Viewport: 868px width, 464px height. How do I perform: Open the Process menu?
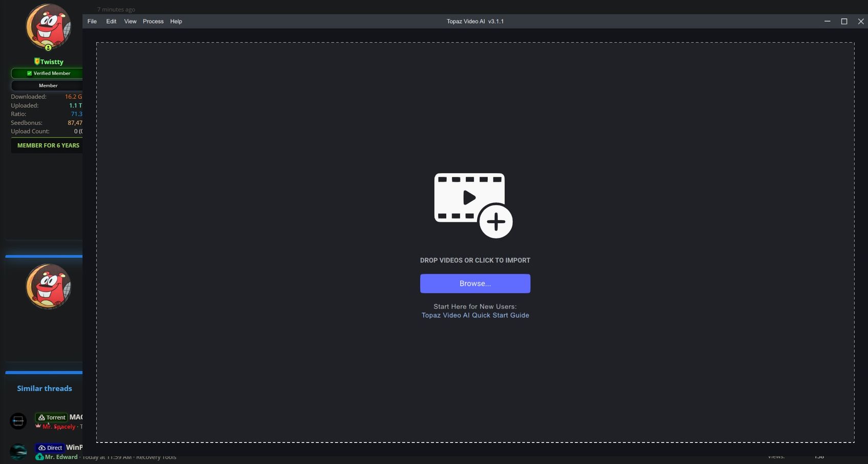click(x=153, y=22)
